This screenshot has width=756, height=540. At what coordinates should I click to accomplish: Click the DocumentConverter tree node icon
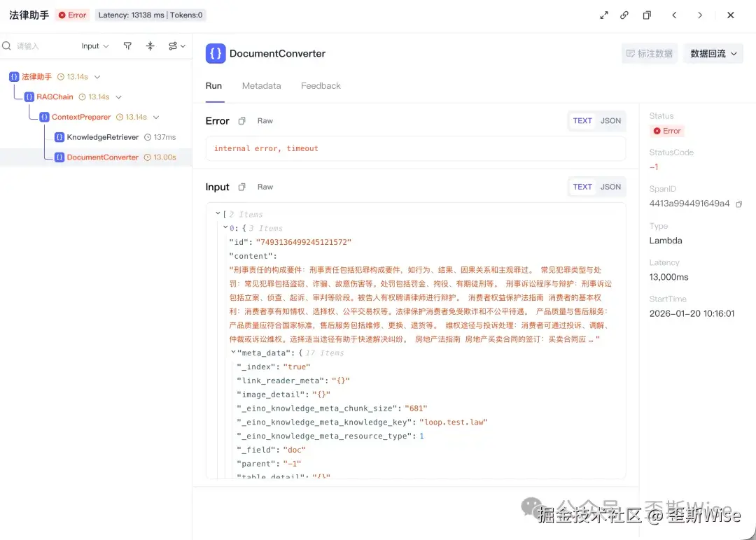click(x=59, y=157)
